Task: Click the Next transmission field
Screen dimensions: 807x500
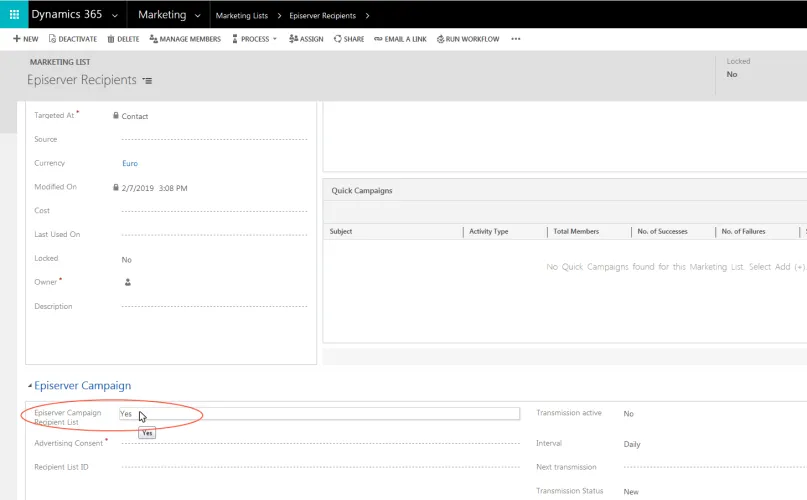Action: point(715,467)
